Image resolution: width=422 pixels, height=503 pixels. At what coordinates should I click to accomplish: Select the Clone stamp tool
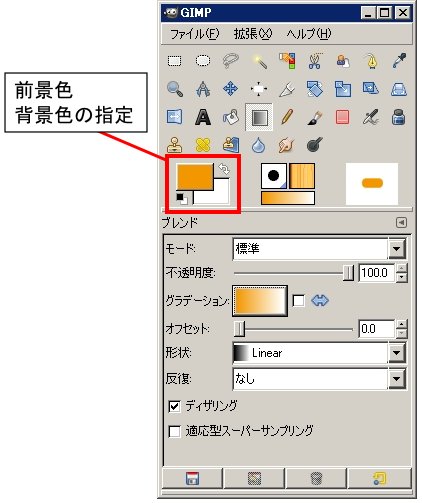175,145
